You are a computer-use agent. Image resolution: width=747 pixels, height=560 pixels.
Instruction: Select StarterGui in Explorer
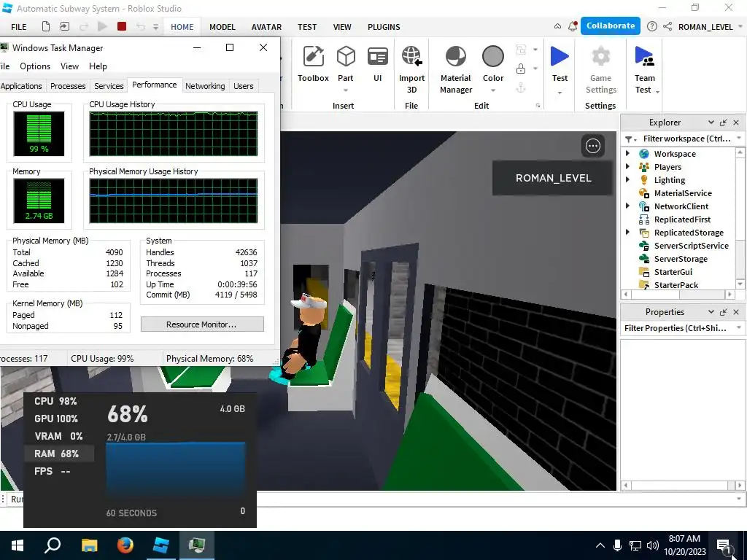click(673, 271)
